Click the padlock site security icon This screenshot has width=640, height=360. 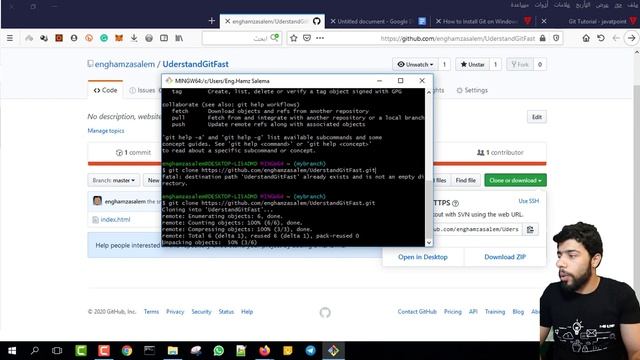click(542, 38)
